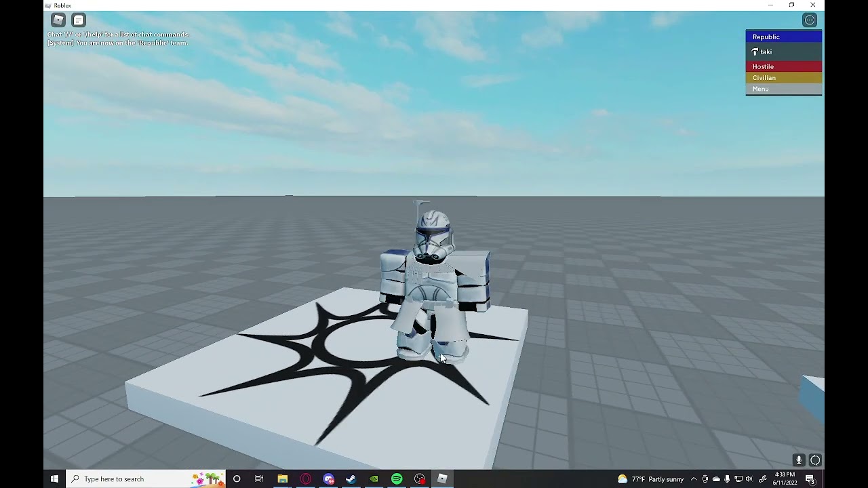Open the Roblox menu icon
Screen dimensions: 868x488
tap(58, 20)
